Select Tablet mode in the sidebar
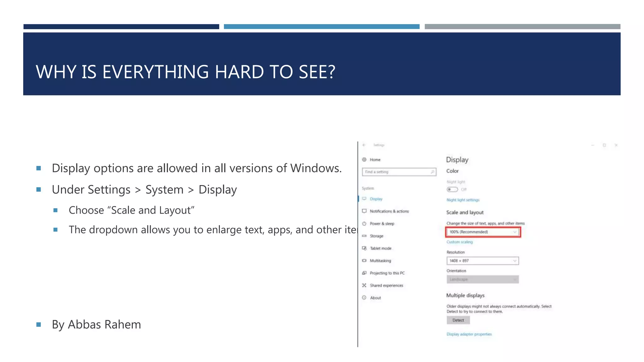Screen dimensions: 644x362 point(381,248)
